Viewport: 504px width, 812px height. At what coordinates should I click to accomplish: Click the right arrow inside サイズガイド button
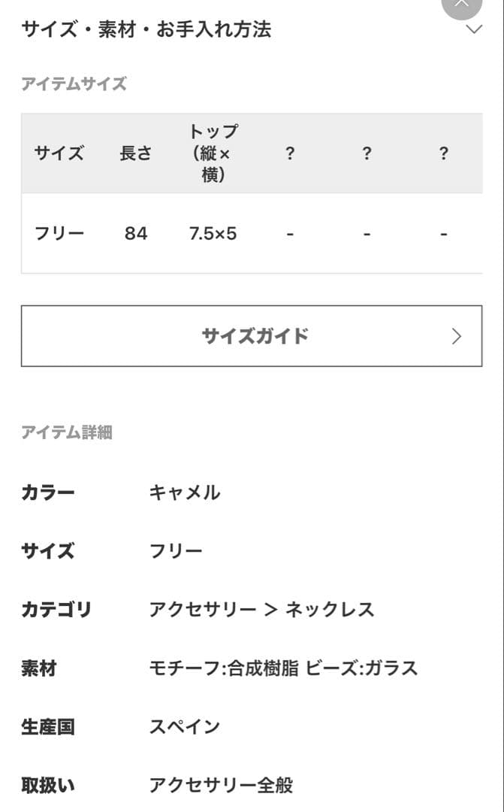456,336
